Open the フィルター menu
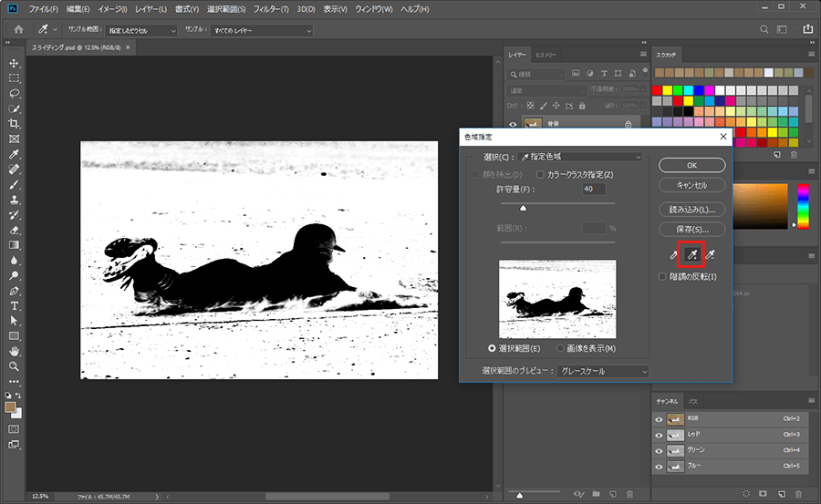The image size is (821, 504). point(271,9)
